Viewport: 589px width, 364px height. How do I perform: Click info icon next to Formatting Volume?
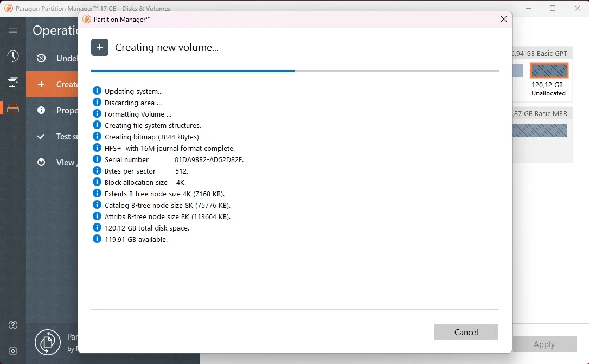[97, 113]
